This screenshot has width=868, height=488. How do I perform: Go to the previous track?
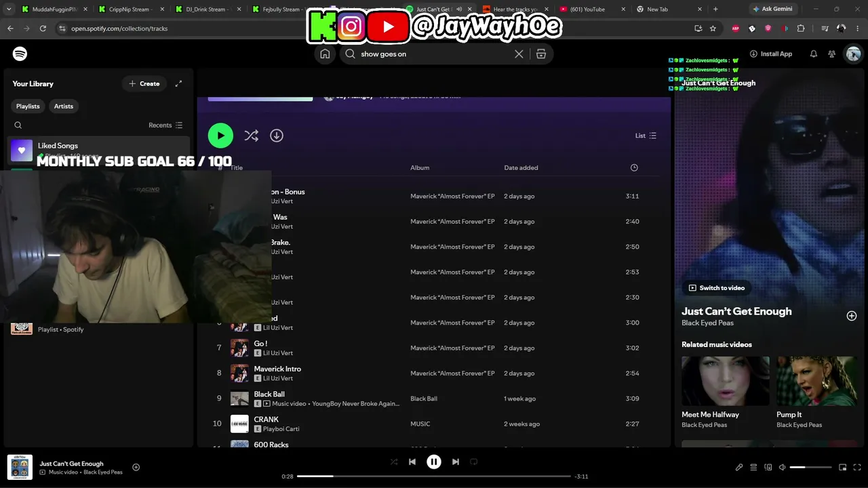pyautogui.click(x=412, y=462)
